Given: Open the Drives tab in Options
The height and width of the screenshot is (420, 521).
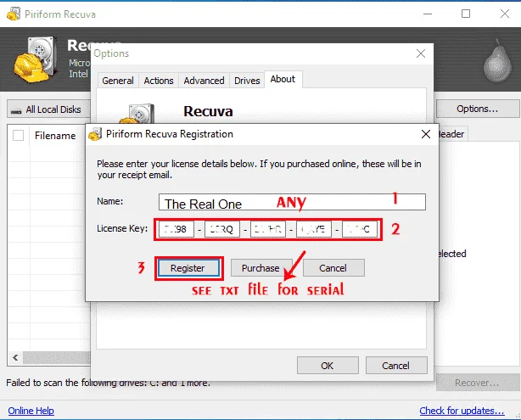Looking at the screenshot, I should pyautogui.click(x=247, y=81).
